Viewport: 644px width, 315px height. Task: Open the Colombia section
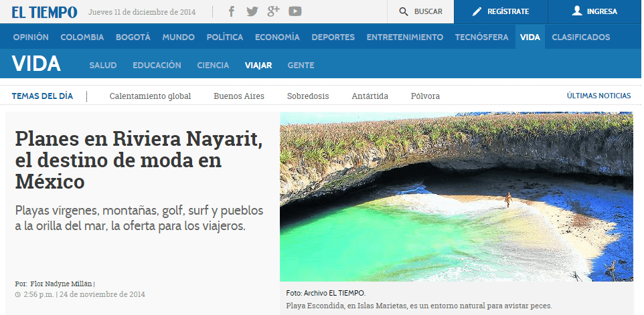click(82, 37)
